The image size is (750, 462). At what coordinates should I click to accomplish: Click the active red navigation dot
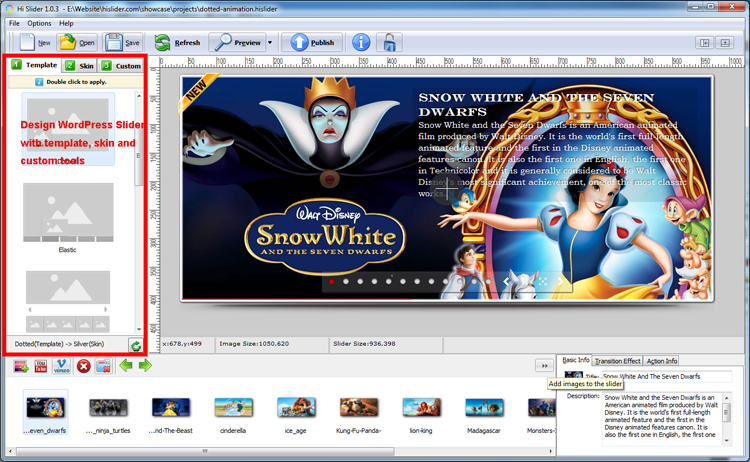331,282
